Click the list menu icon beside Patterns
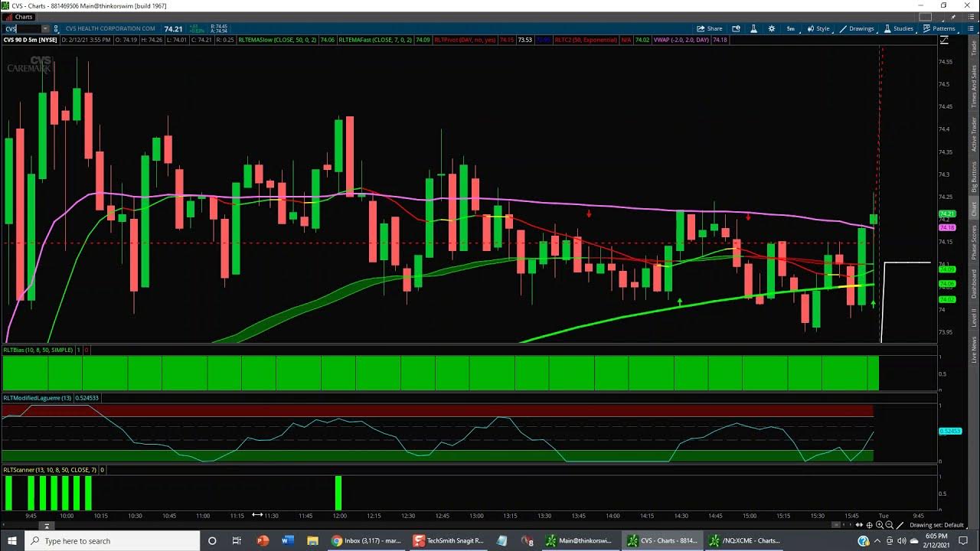Screen dimensions: 980x551 971,28
